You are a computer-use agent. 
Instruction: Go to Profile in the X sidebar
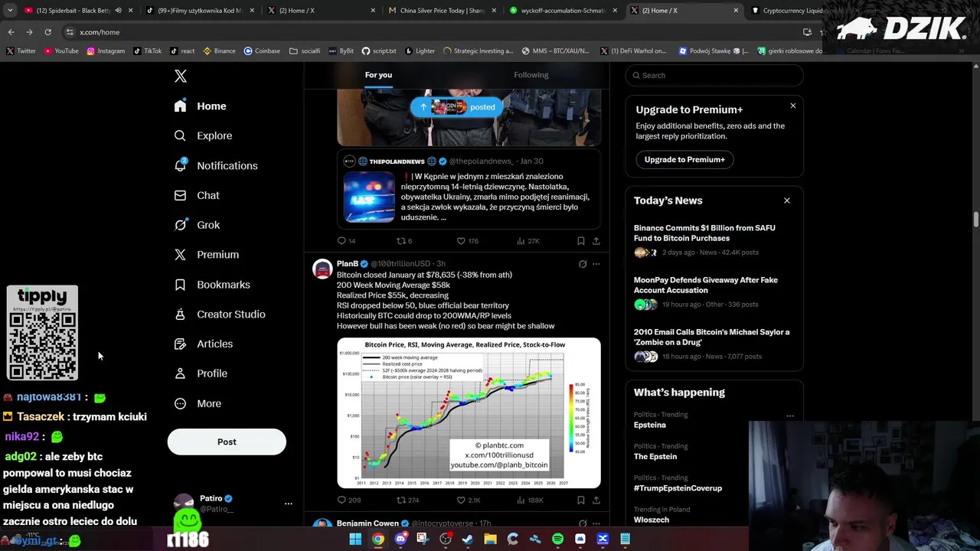click(201, 373)
